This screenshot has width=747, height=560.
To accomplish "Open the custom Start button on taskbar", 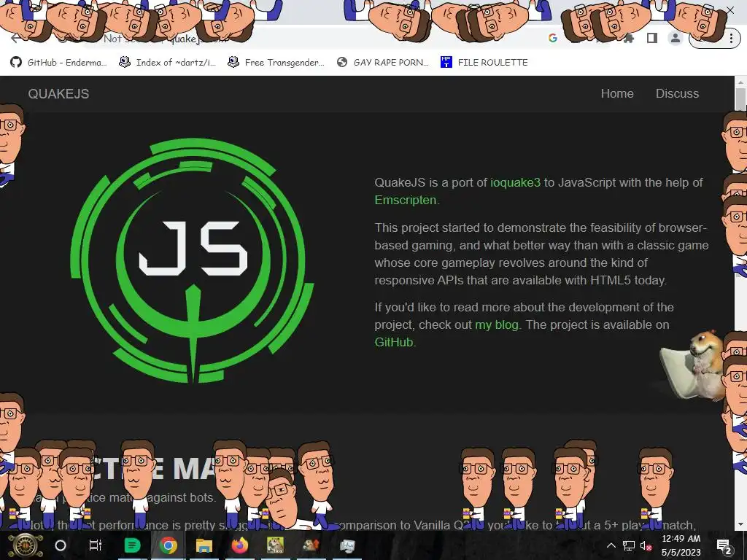I will [26, 545].
